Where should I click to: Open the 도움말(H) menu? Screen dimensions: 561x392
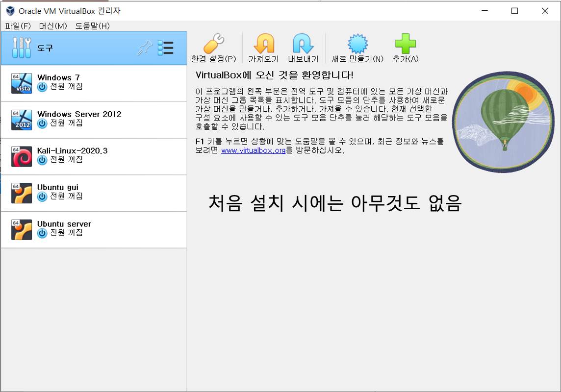[92, 26]
